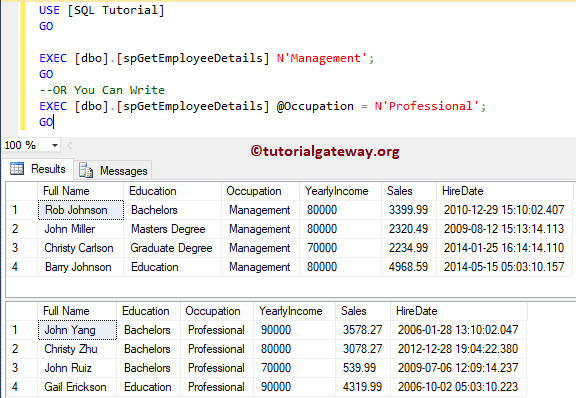The height and width of the screenshot is (398, 576).
Task: Click YearlyIncome 70000 for Christy Carlson
Action: 341,248
